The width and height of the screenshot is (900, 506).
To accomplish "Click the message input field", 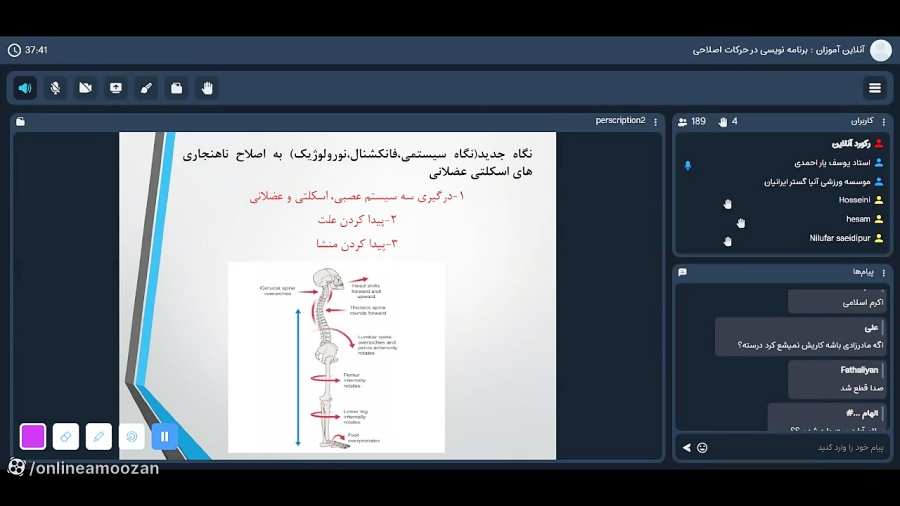I will [x=801, y=447].
